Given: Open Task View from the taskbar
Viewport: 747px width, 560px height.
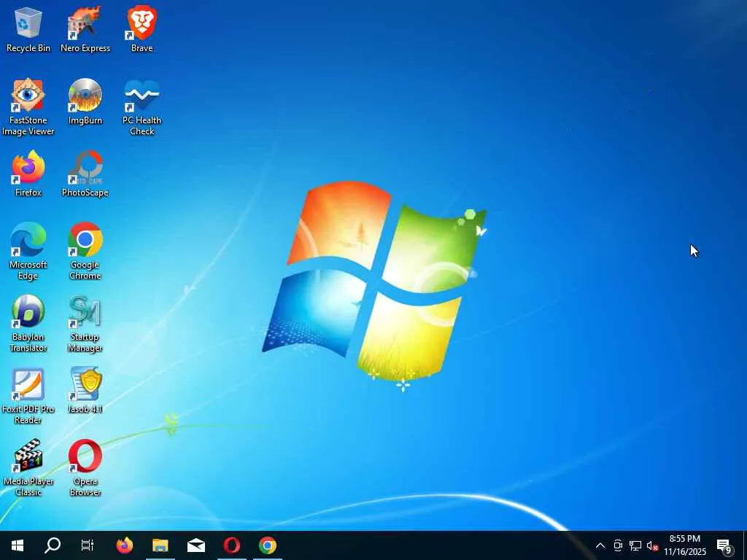Looking at the screenshot, I should click(88, 545).
